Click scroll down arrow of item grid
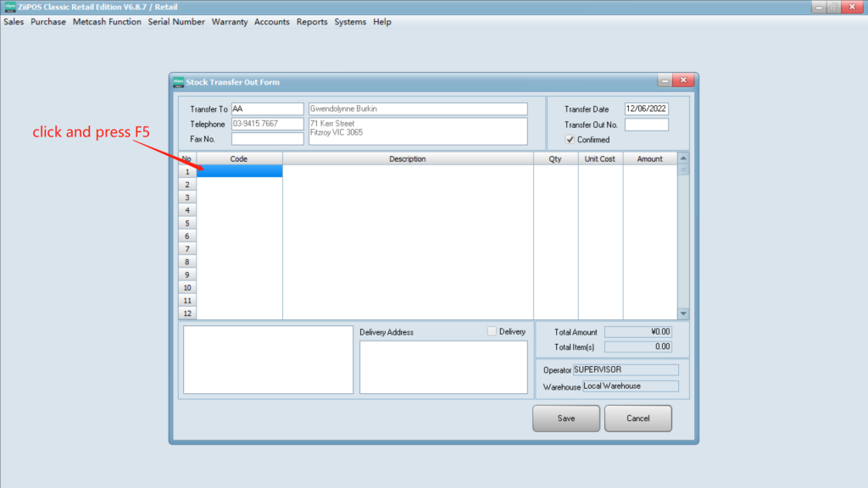868x488 pixels. pos(683,313)
